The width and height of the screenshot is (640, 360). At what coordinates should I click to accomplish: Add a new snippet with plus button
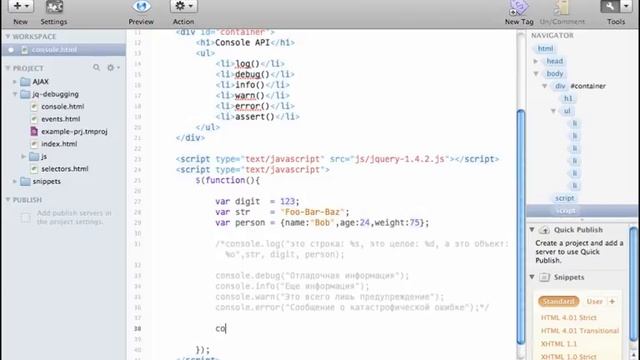coord(612,302)
